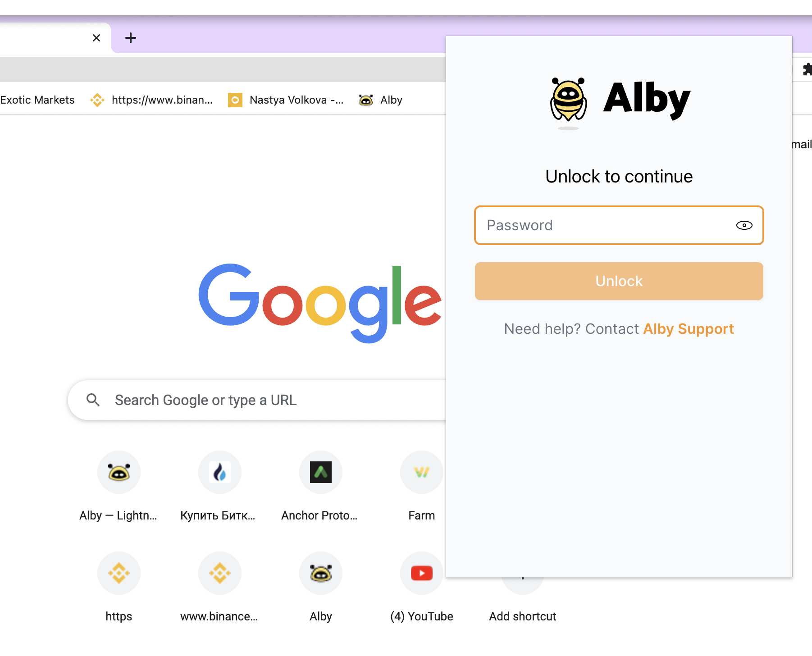This screenshot has height=656, width=812.
Task: Open the Anchor Protocol shortcut icon
Action: [321, 472]
